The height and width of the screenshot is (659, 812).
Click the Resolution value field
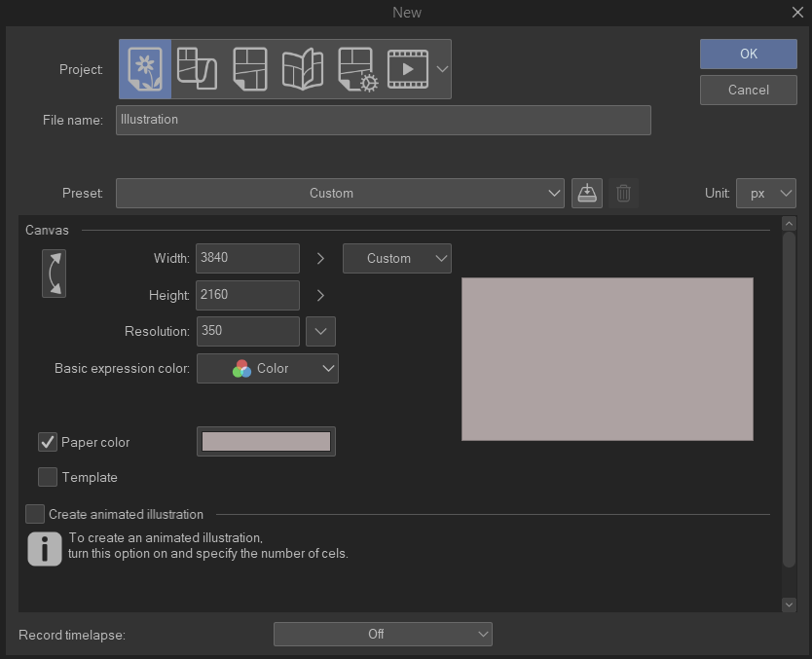point(247,331)
